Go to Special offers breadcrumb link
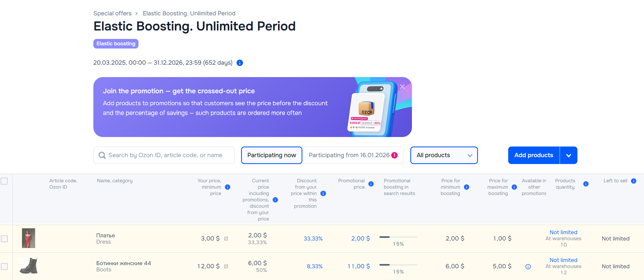 [112, 13]
